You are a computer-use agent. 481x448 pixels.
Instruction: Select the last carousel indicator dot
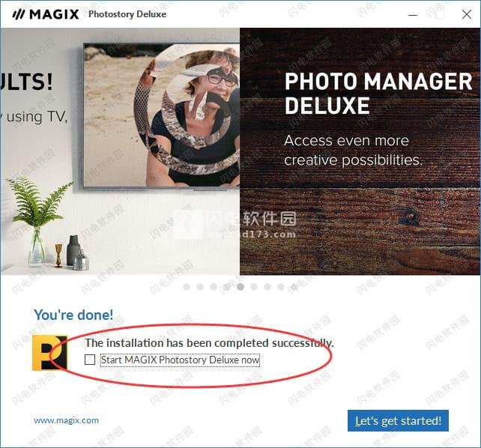[294, 287]
